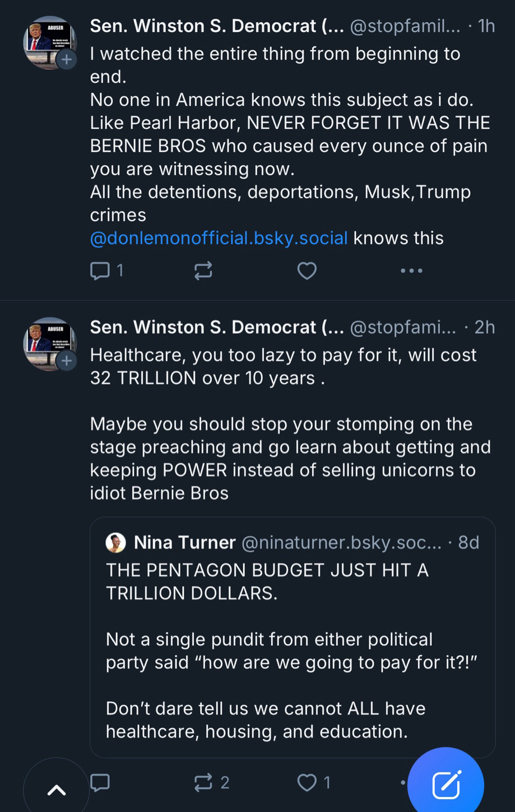This screenshot has height=812, width=515.
Task: Repost the healthcare post with 2 reposts
Action: tap(211, 782)
